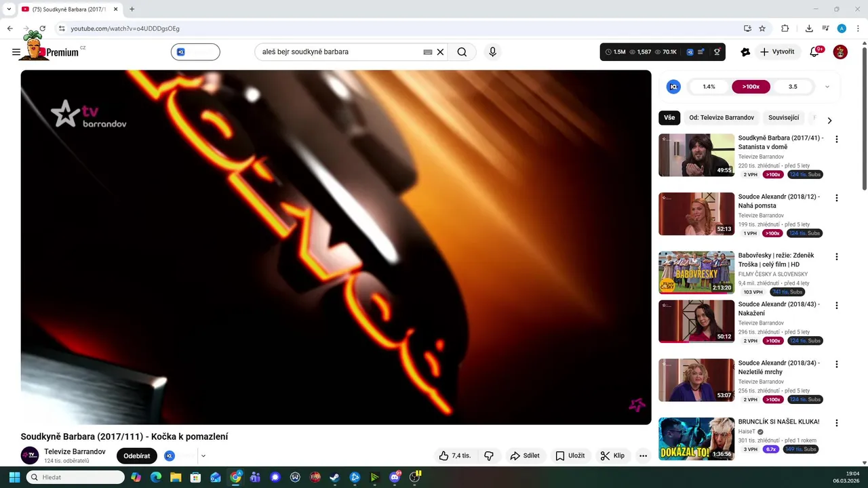This screenshot has width=868, height=488.
Task: Open the vidIQ playlist list icon in dark toolbar
Action: [x=701, y=52]
